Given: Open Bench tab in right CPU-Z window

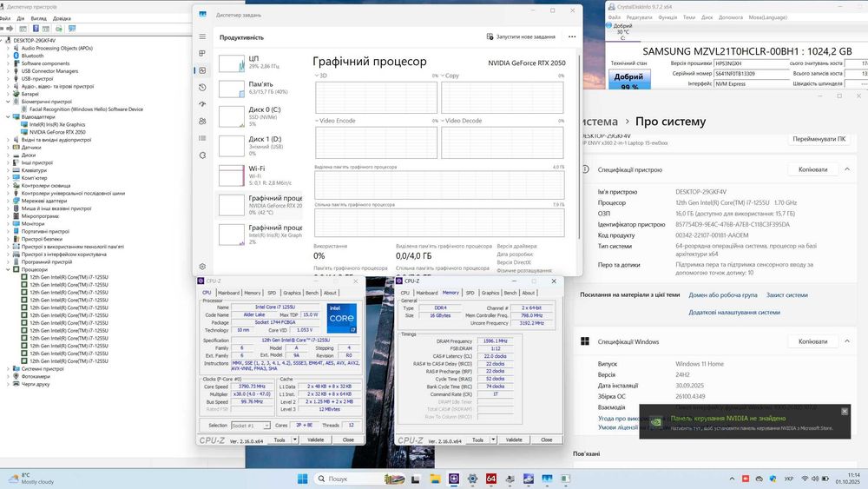Looking at the screenshot, I should [510, 293].
